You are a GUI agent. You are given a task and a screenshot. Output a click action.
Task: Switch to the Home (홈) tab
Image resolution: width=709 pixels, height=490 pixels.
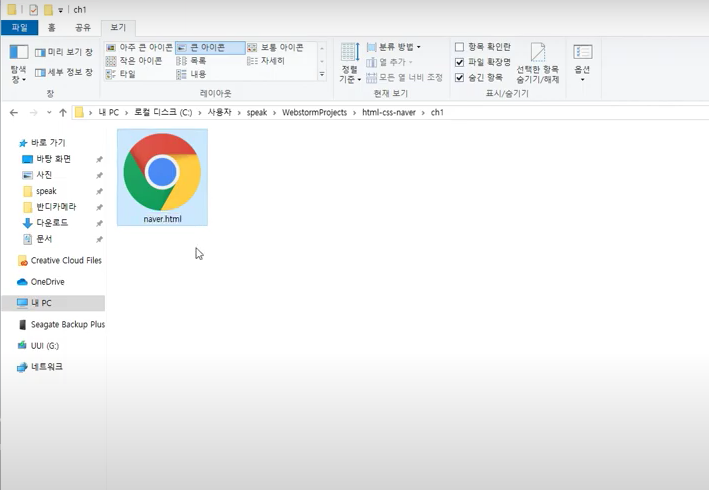[52, 28]
